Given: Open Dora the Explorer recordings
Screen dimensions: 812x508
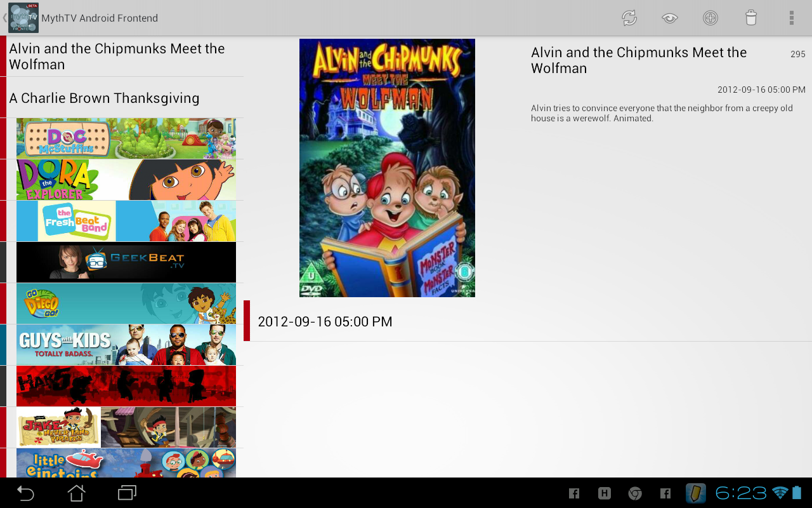Looking at the screenshot, I should pyautogui.click(x=126, y=179).
